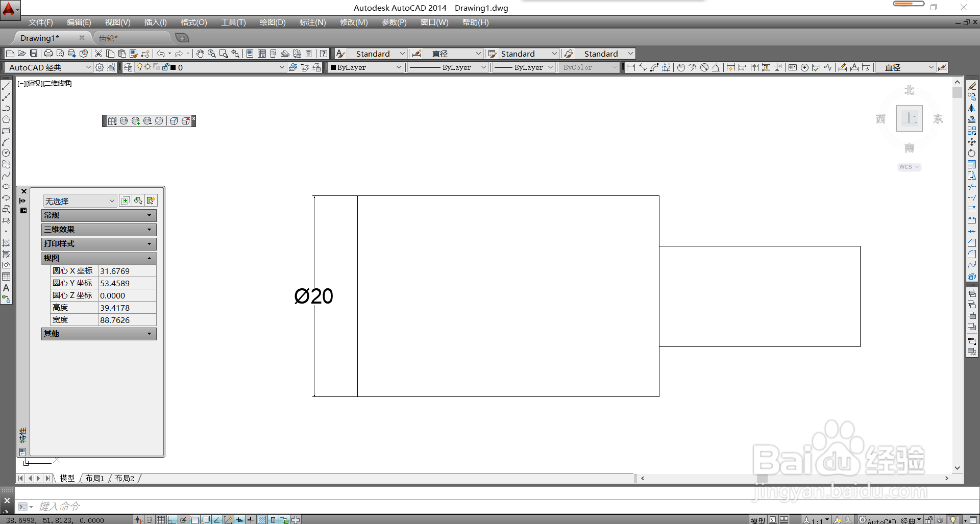The image size is (980, 524).
Task: Select the Aligned dimension tool
Action: (x=643, y=67)
